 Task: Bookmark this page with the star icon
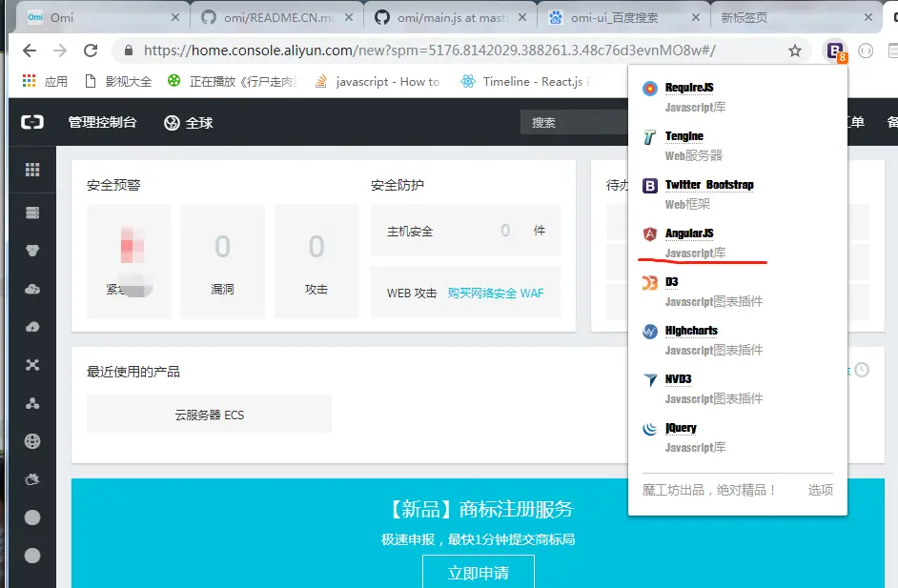(794, 51)
